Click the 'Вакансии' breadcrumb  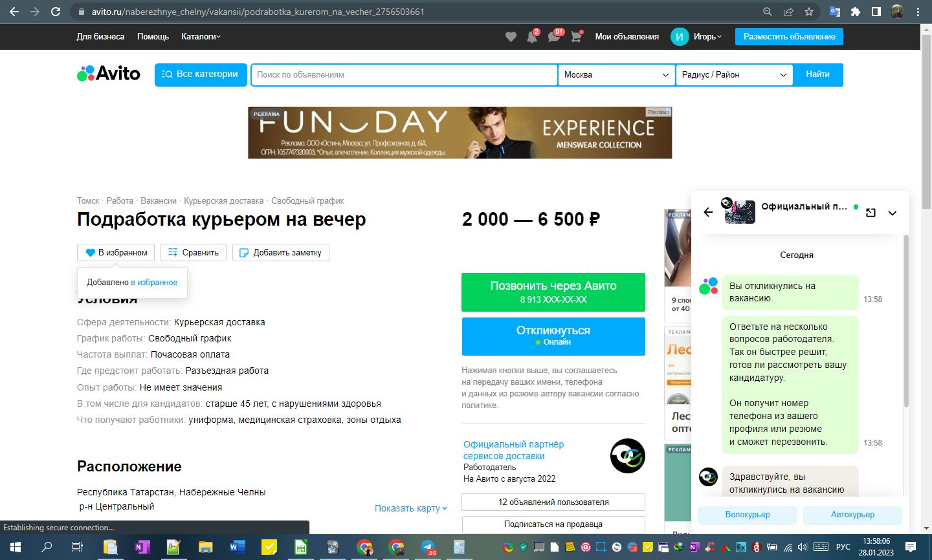tap(159, 201)
